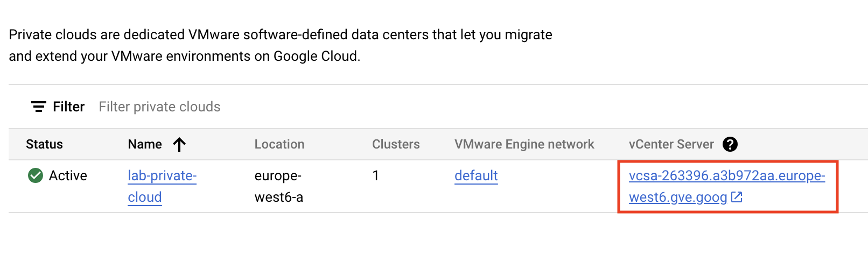The height and width of the screenshot is (254, 868).
Task: Sort by the Name column header
Action: coord(145,144)
